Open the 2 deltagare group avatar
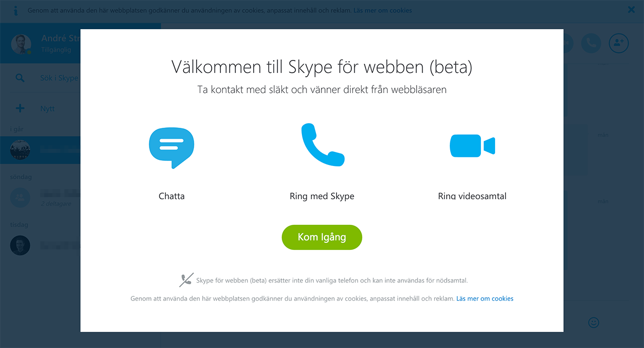The width and height of the screenshot is (644, 348). tap(20, 197)
